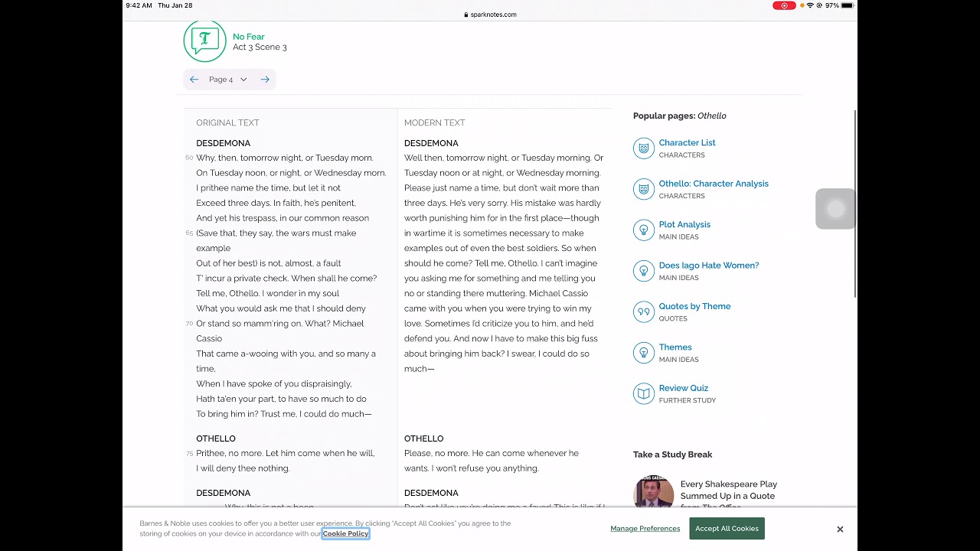Open the Page 4 dropdown selector
The width and height of the screenshot is (980, 551).
(x=228, y=80)
